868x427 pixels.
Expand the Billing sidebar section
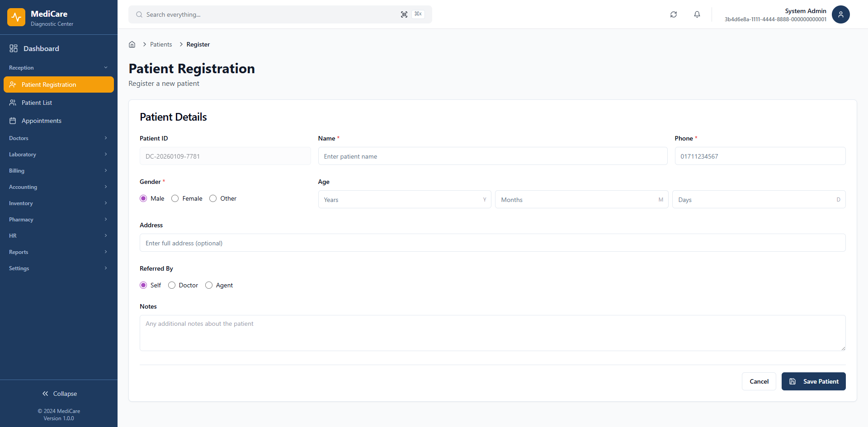click(x=59, y=171)
